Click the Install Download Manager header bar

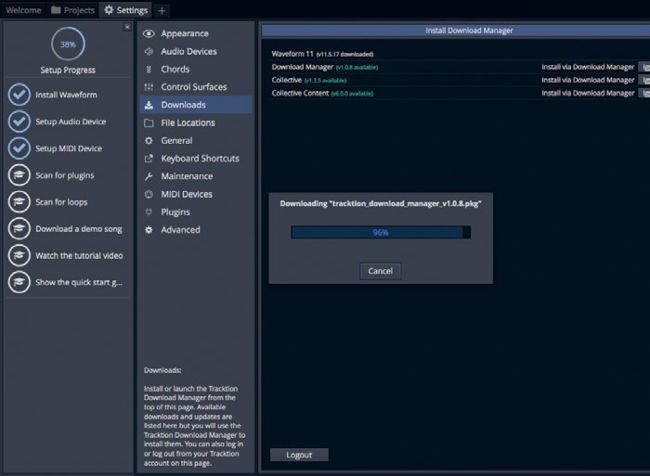(x=456, y=30)
